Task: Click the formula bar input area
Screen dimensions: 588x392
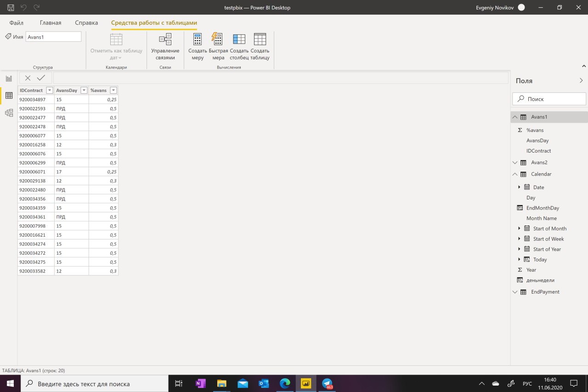Action: 281,78
